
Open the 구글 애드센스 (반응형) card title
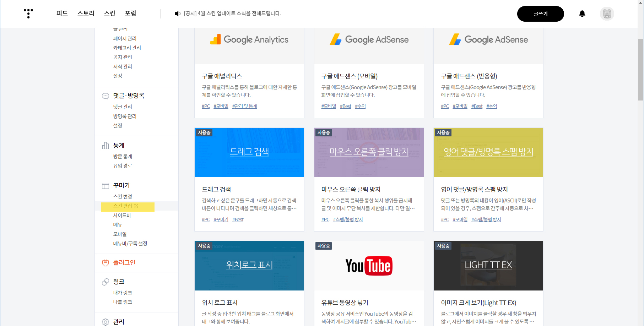click(469, 76)
